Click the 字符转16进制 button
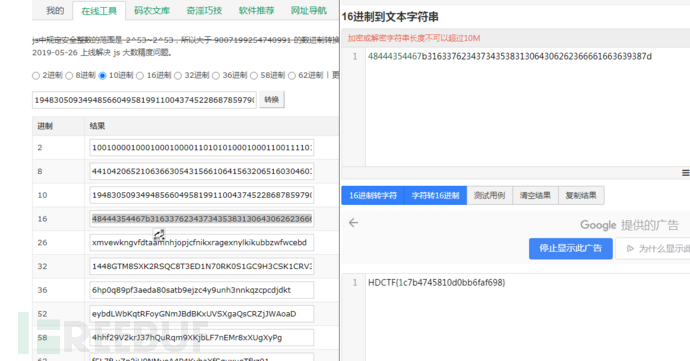This screenshot has height=361, width=690. click(435, 195)
